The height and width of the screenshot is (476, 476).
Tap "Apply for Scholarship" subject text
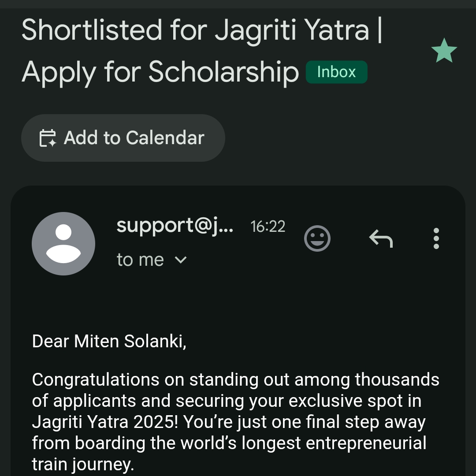point(160,72)
